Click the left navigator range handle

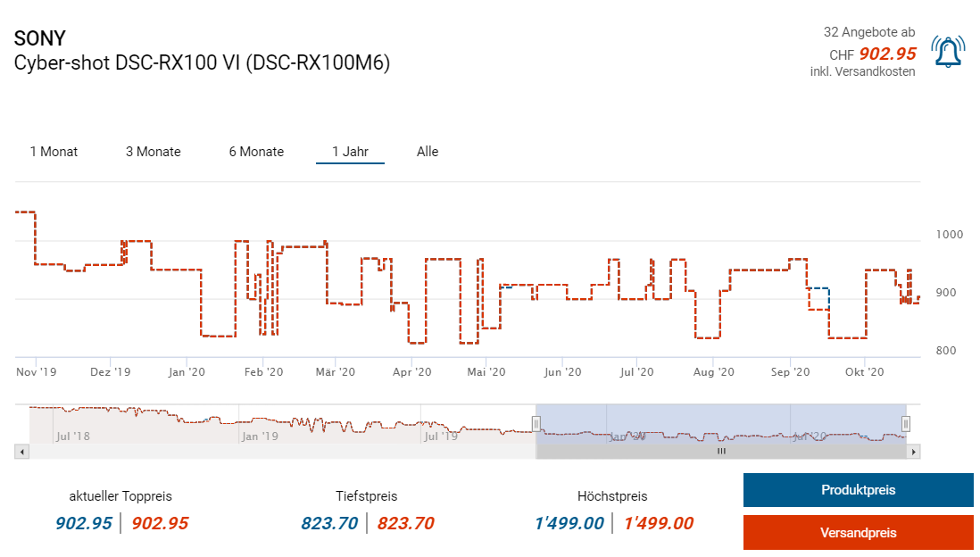tap(536, 423)
